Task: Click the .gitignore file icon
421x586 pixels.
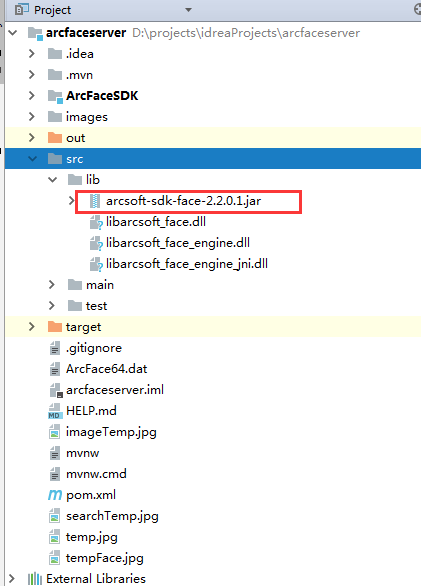Action: pos(55,348)
